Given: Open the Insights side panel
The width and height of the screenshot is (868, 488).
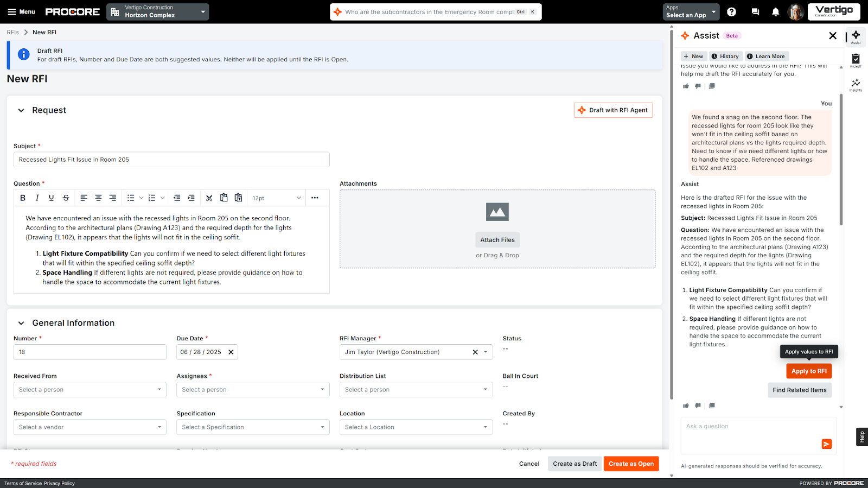Looking at the screenshot, I should (856, 84).
